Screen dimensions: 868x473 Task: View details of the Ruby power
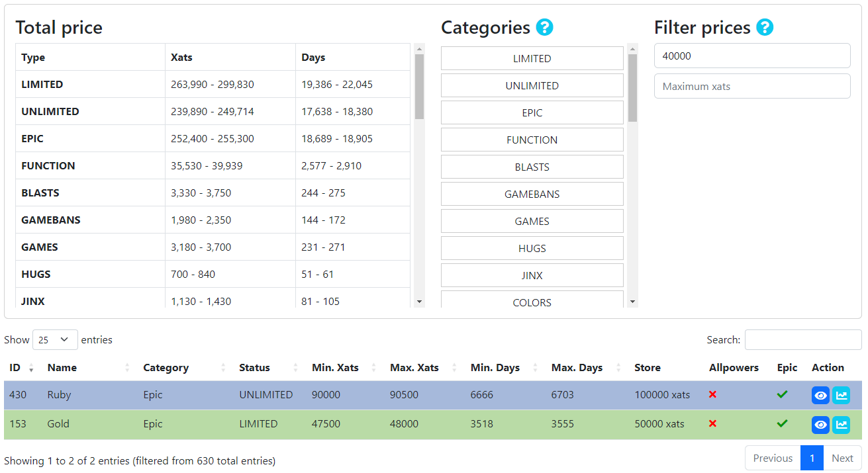click(x=820, y=395)
